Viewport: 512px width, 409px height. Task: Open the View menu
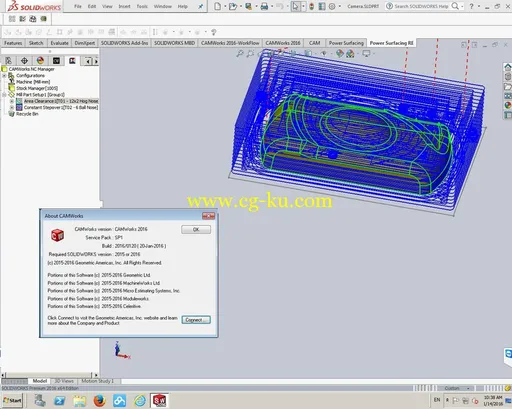coord(107,6)
